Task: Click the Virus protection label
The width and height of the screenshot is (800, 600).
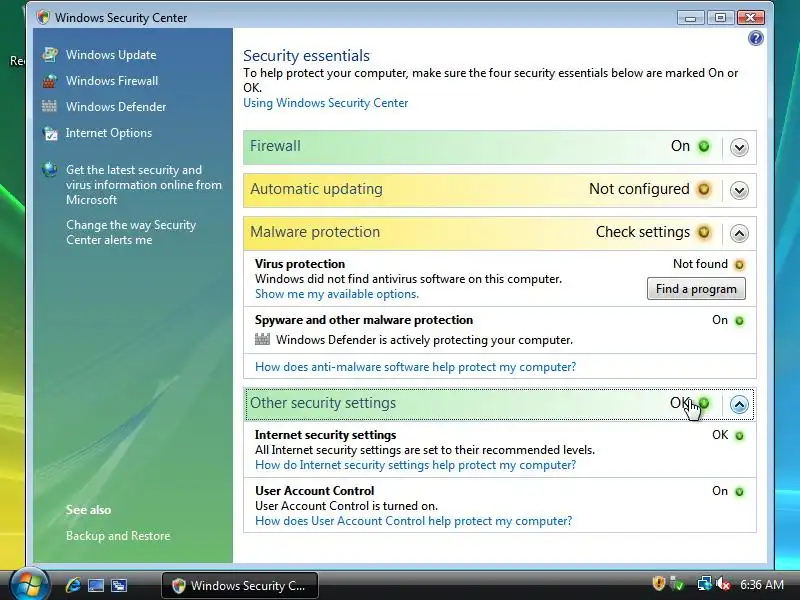Action: tap(300, 264)
